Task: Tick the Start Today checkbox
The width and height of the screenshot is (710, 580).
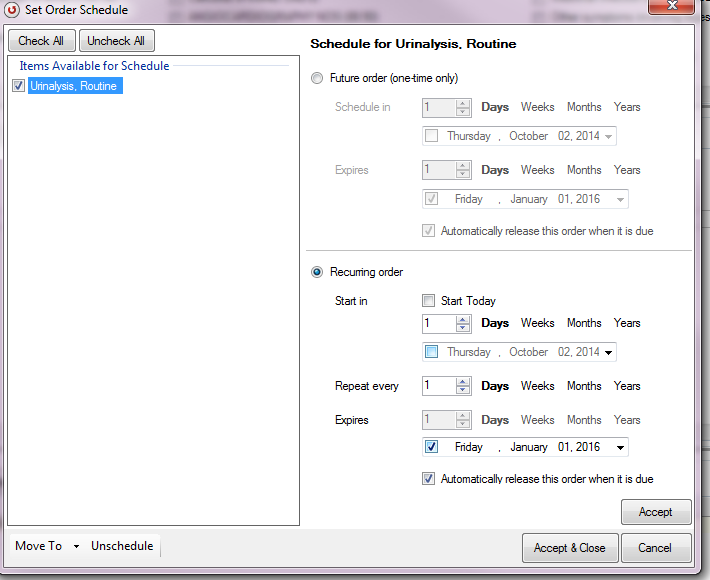Action: tap(428, 301)
